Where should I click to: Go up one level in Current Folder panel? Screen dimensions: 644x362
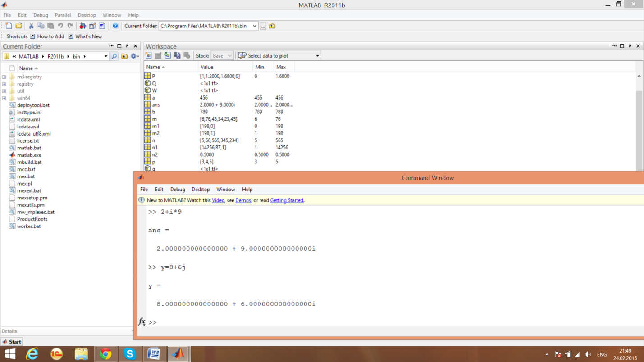124,56
